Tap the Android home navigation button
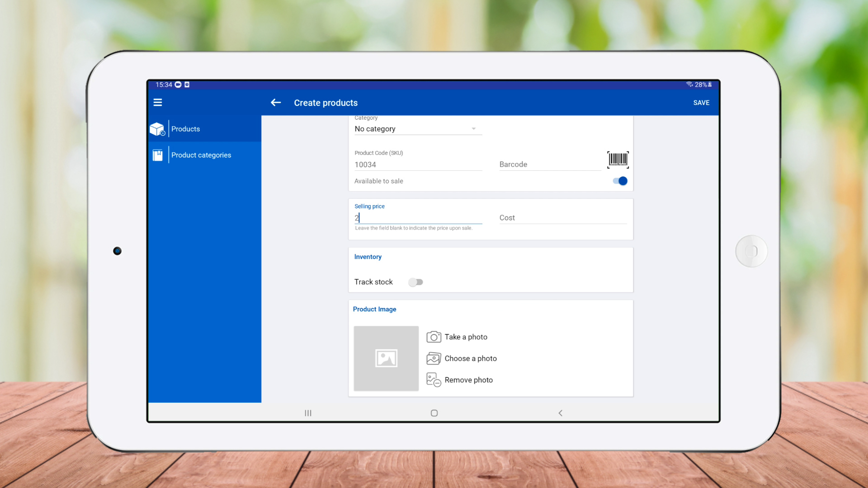This screenshot has height=488, width=868. click(x=434, y=413)
